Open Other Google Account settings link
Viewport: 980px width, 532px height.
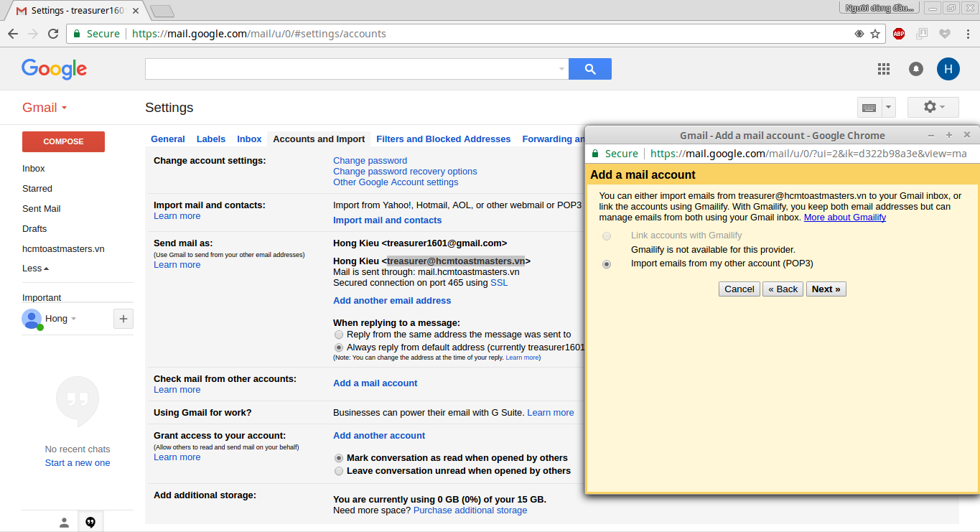pyautogui.click(x=396, y=182)
